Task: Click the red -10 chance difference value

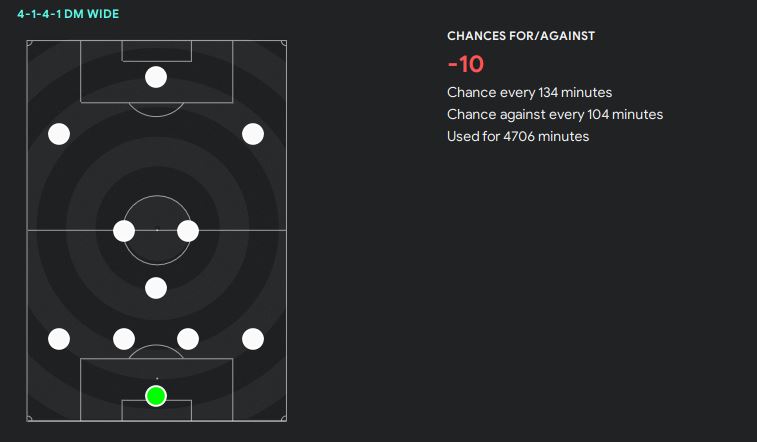Action: (466, 64)
